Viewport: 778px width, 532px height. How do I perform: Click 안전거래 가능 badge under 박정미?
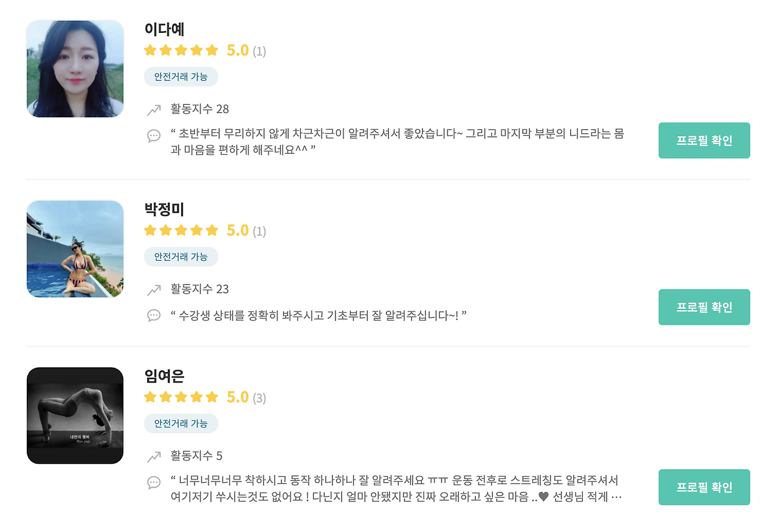coord(181,257)
